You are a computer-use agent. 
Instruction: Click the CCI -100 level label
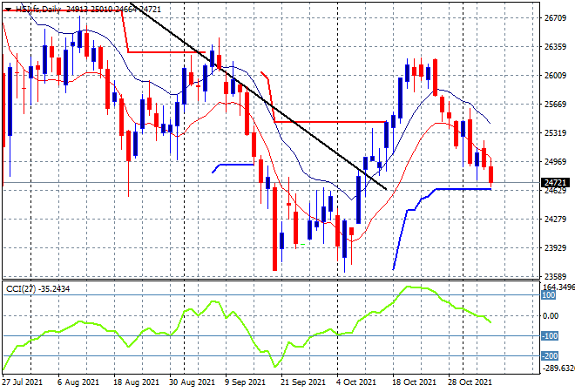coord(550,336)
